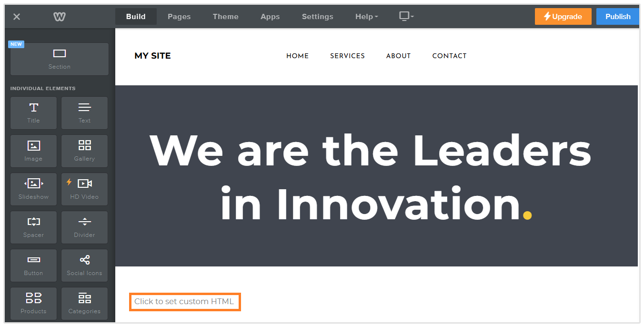
Task: Publish the site
Action: (x=618, y=17)
